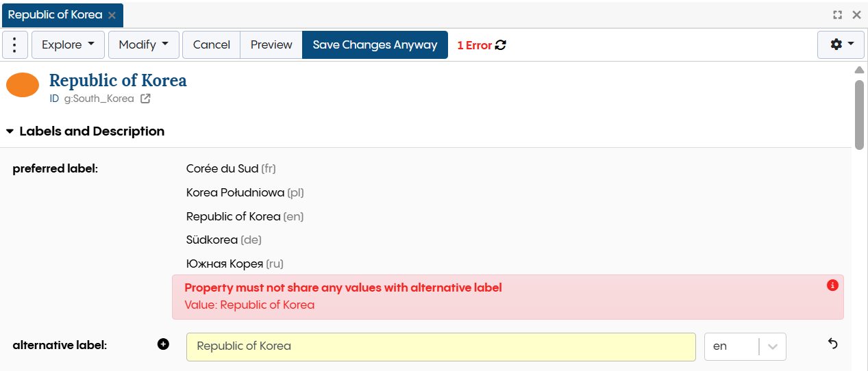Open the Modify dropdown menu
Image resolution: width=868 pixels, height=371 pixels.
pos(143,44)
